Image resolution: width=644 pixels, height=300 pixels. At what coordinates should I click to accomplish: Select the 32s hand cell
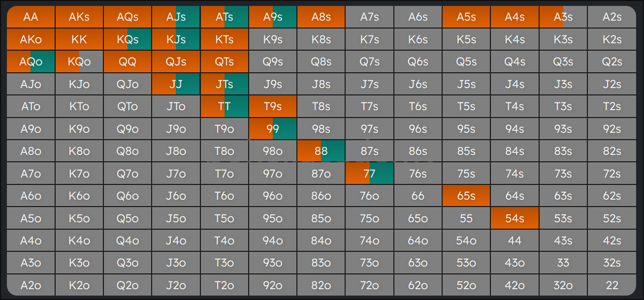click(x=612, y=263)
